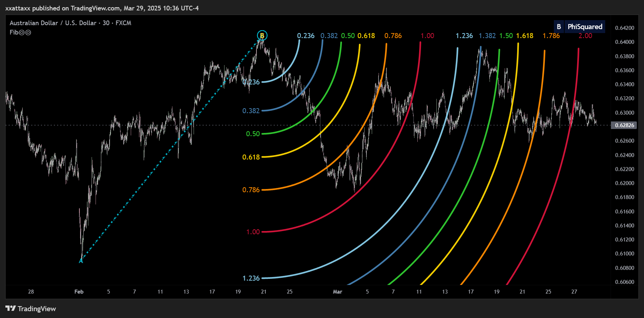Click the 0.382 label above the arc tops
Image resolution: width=644 pixels, height=318 pixels.
329,36
